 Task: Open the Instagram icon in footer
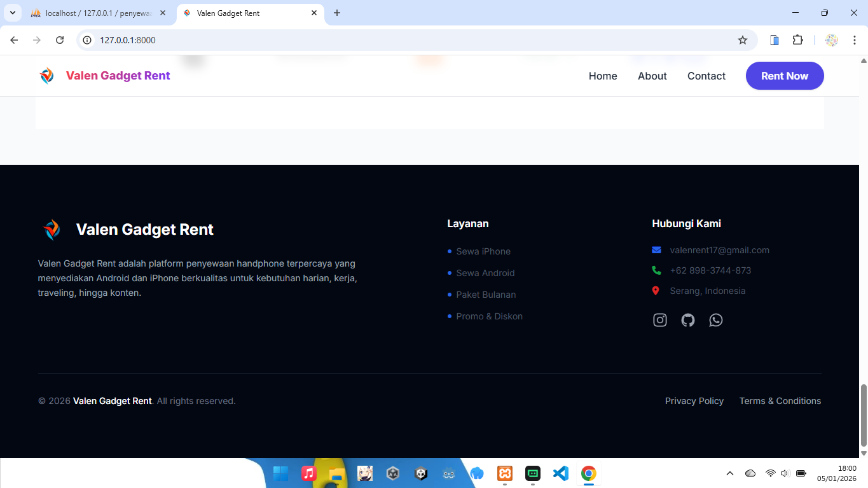tap(660, 320)
